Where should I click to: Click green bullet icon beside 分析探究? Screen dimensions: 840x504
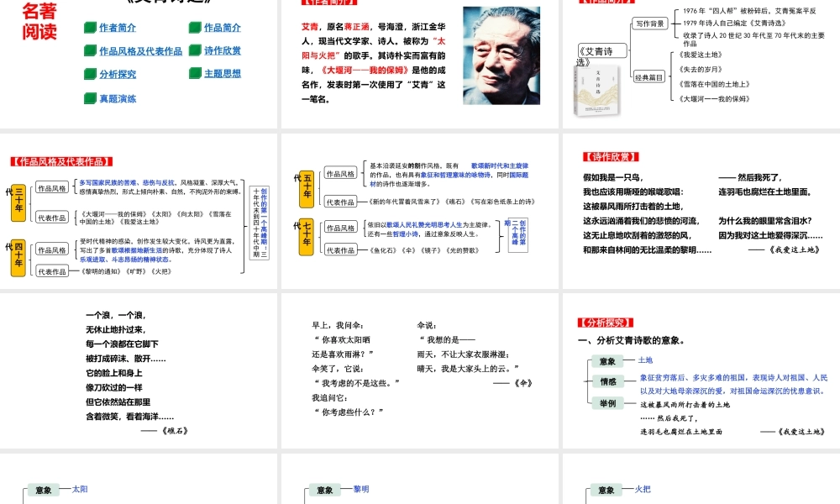tap(90, 74)
